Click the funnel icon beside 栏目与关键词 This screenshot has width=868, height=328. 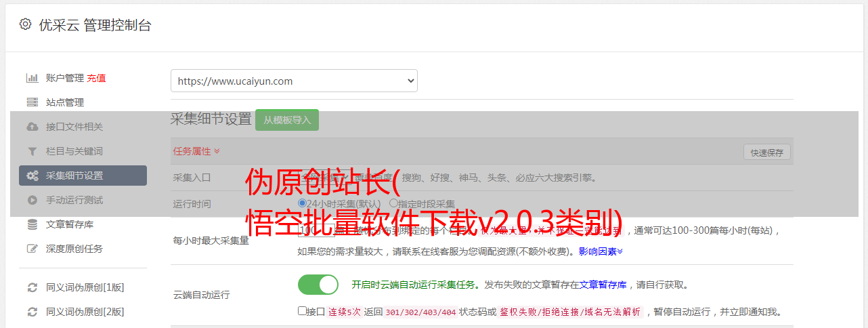click(x=32, y=151)
